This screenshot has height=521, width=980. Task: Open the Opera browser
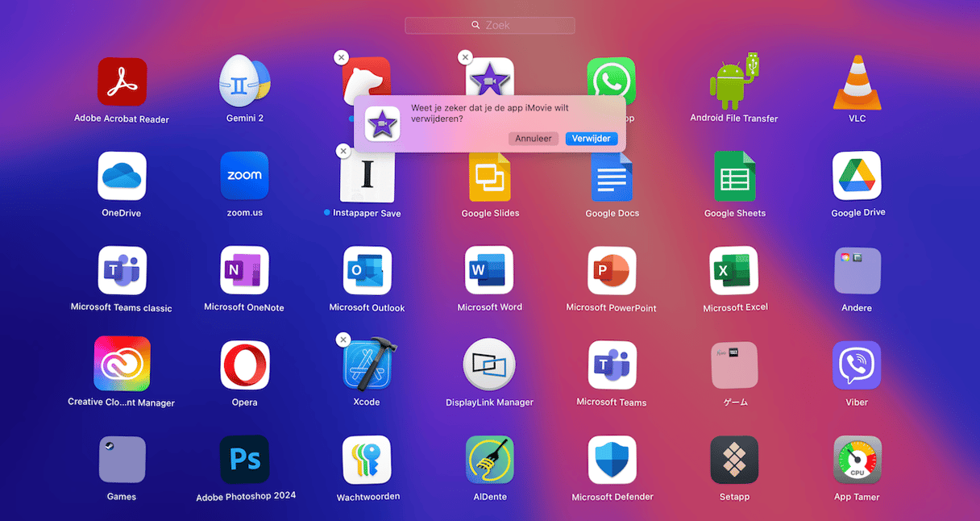pos(244,365)
